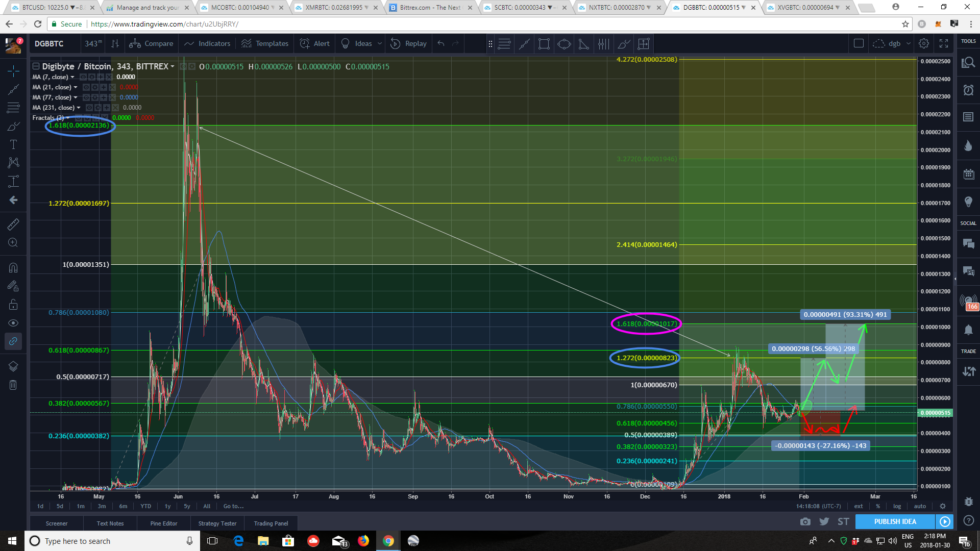The height and width of the screenshot is (551, 980).
Task: Toggle visibility of MA (77, close)
Action: tap(86, 97)
